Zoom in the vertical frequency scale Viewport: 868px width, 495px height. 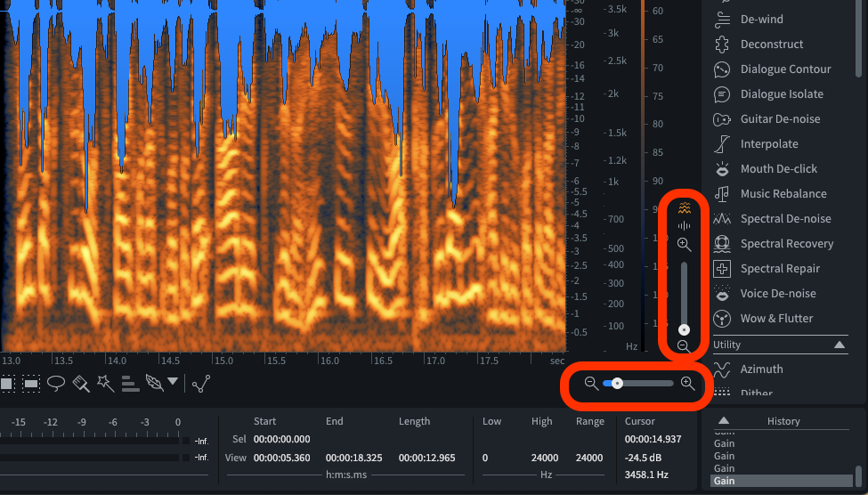(684, 244)
